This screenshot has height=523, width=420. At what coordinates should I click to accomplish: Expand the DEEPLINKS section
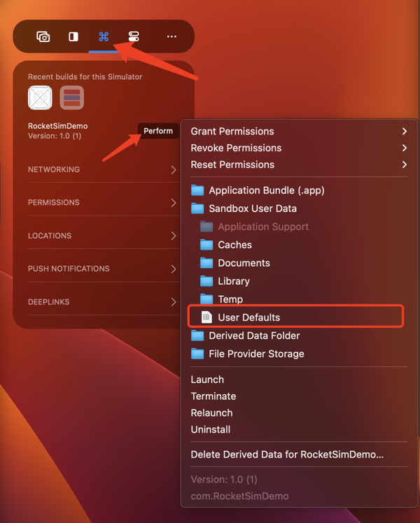tap(102, 302)
